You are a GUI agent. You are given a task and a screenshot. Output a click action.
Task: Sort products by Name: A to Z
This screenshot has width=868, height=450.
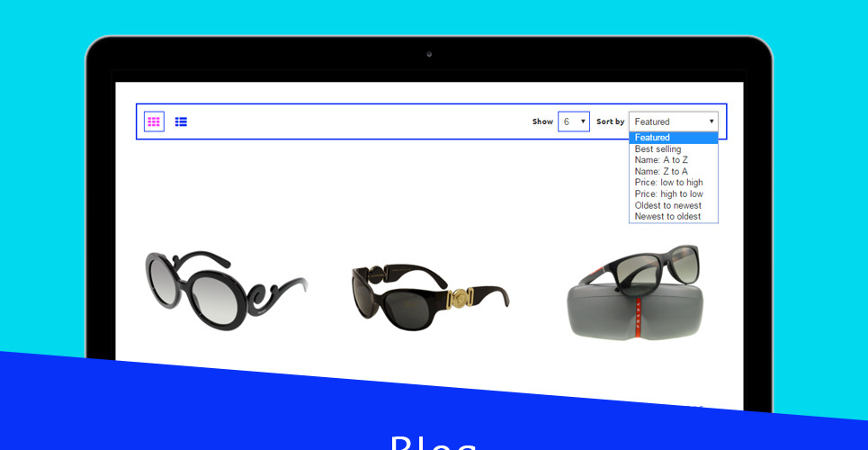661,160
